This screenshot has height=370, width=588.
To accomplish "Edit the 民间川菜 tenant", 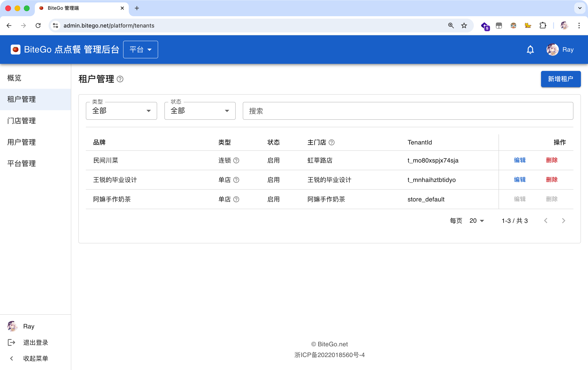I will [x=520, y=160].
